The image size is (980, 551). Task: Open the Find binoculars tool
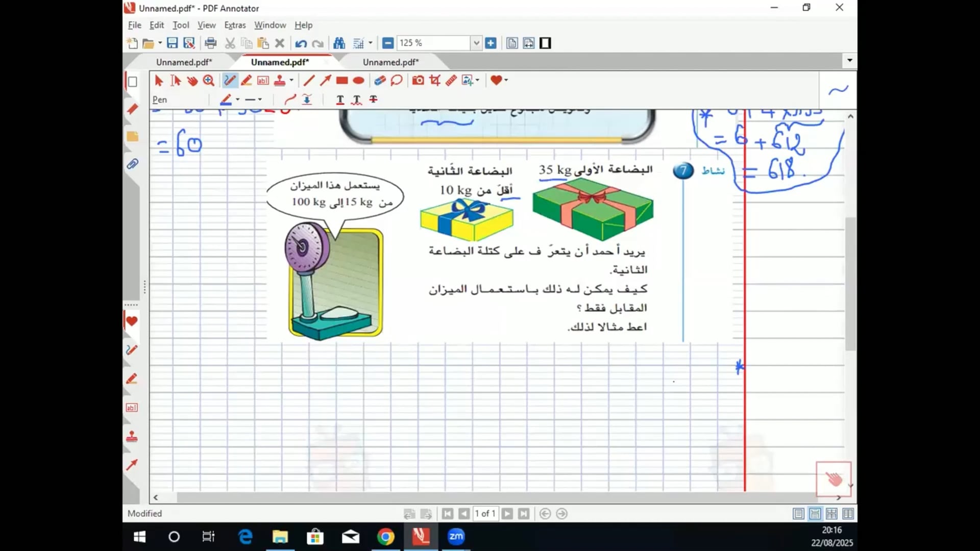339,43
